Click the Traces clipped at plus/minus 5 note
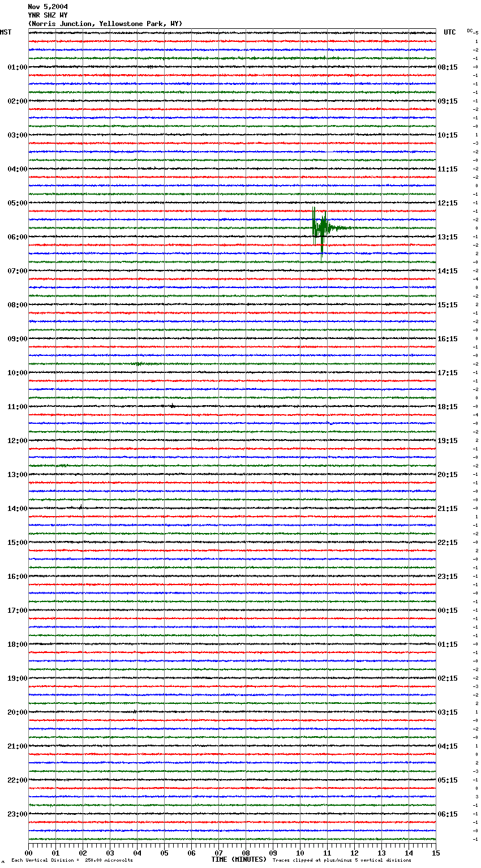This screenshot has height=868, width=481. 342,860
